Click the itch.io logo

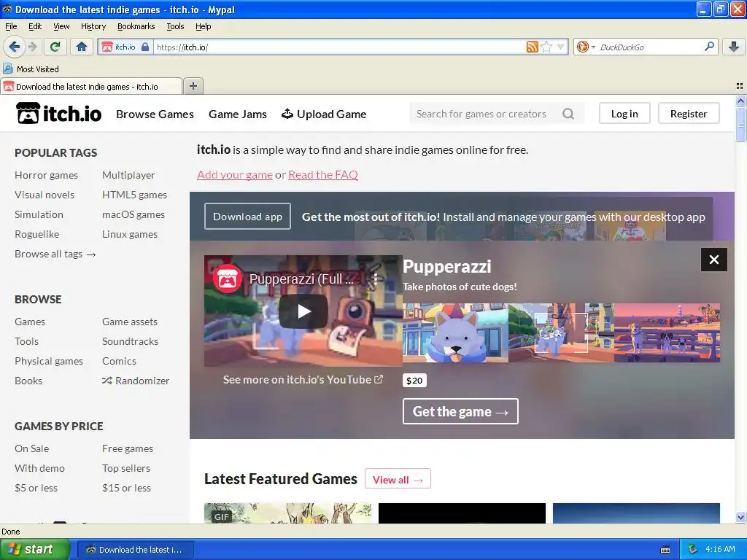pyautogui.click(x=59, y=113)
